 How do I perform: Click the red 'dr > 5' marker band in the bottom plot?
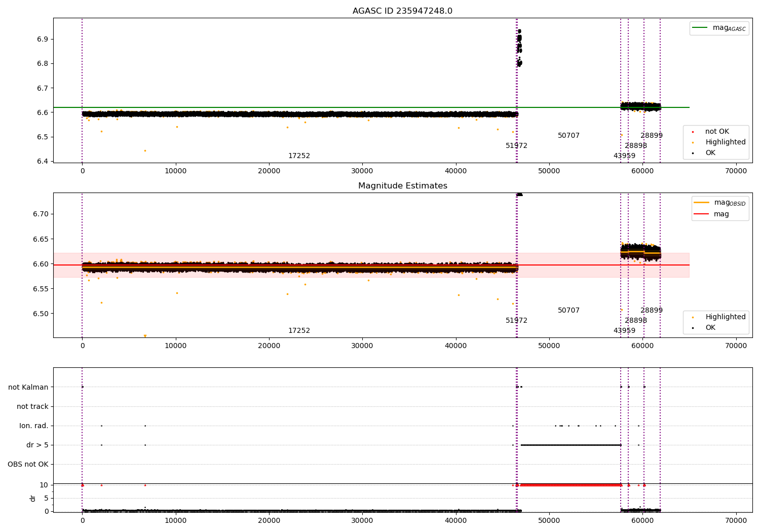(x=571, y=485)
